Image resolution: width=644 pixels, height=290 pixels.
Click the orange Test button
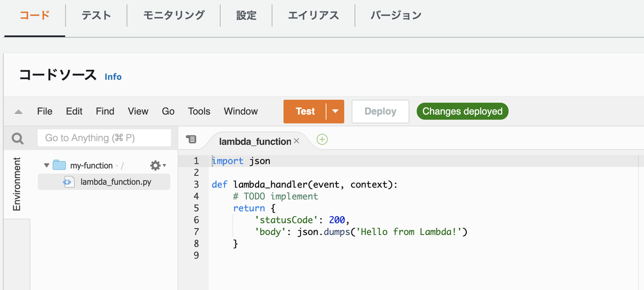point(305,111)
